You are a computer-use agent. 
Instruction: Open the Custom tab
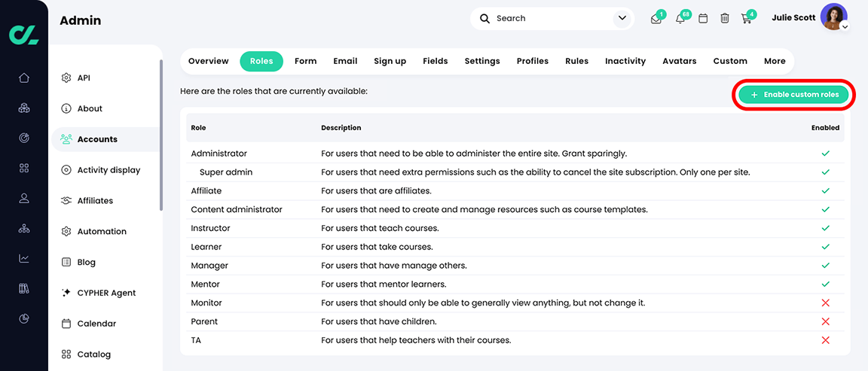pyautogui.click(x=730, y=61)
